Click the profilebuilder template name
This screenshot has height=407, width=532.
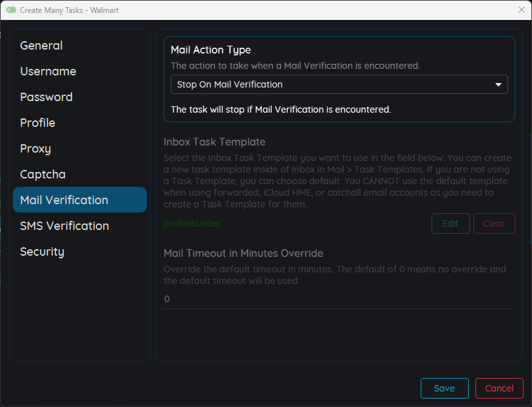192,223
